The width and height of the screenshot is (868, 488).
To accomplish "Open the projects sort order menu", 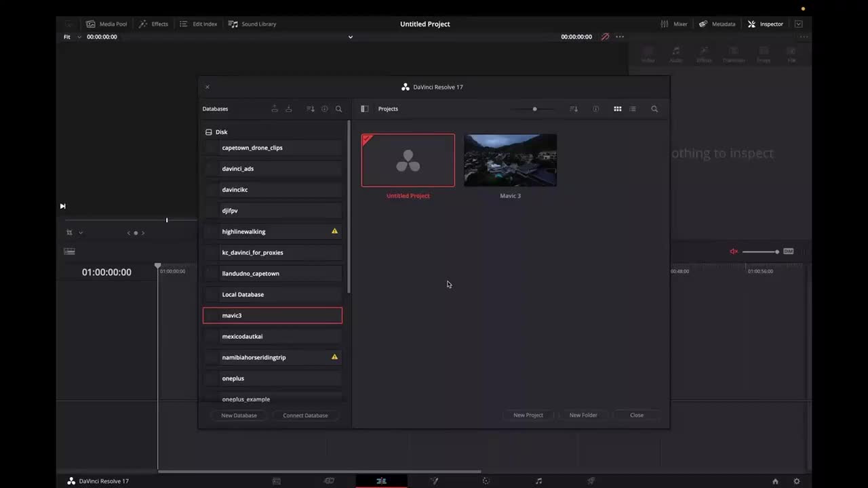I will click(x=574, y=108).
